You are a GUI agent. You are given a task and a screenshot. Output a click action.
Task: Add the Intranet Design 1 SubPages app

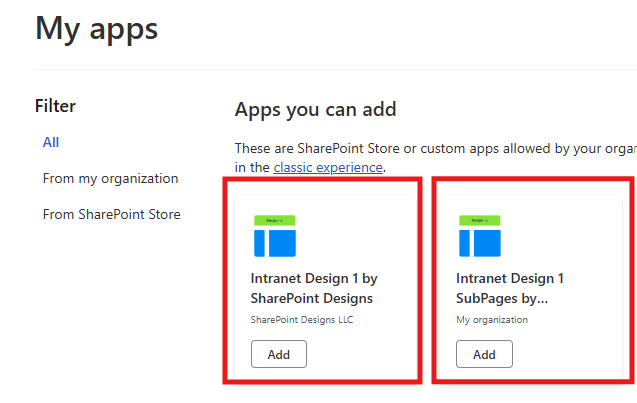[x=484, y=354]
